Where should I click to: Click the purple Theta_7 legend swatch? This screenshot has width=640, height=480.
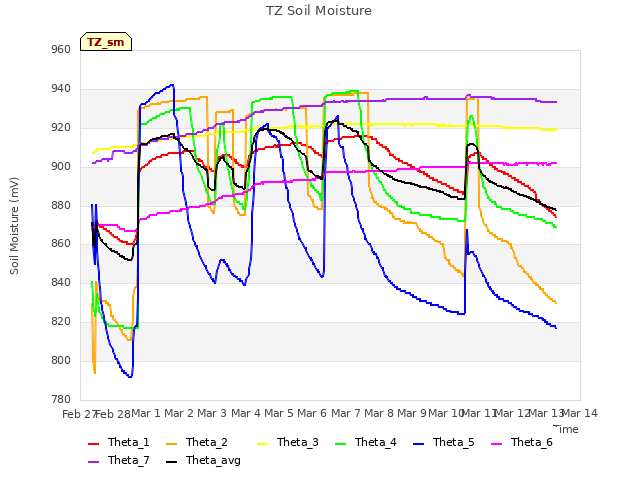tap(93, 461)
